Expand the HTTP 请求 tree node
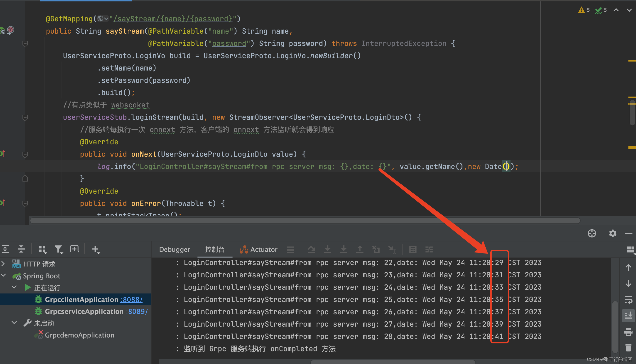Viewport: 636px width, 364px height. 3,264
